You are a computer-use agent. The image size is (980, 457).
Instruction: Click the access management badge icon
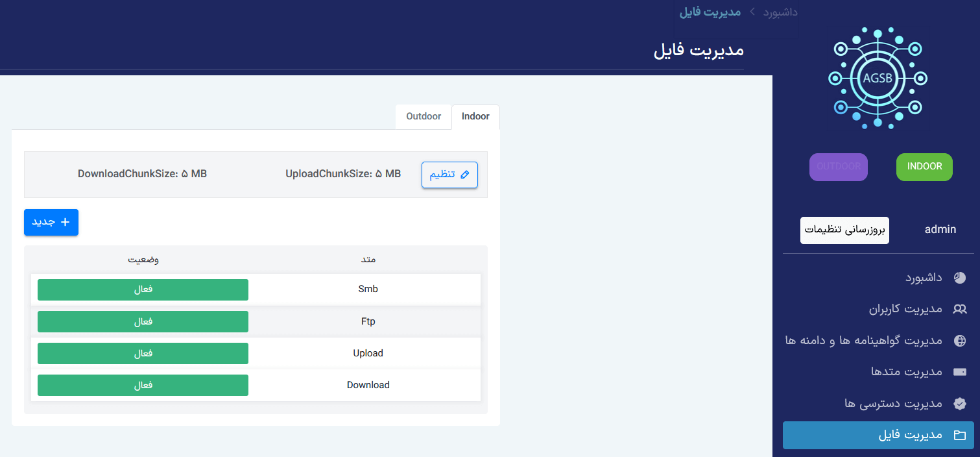pyautogui.click(x=959, y=404)
